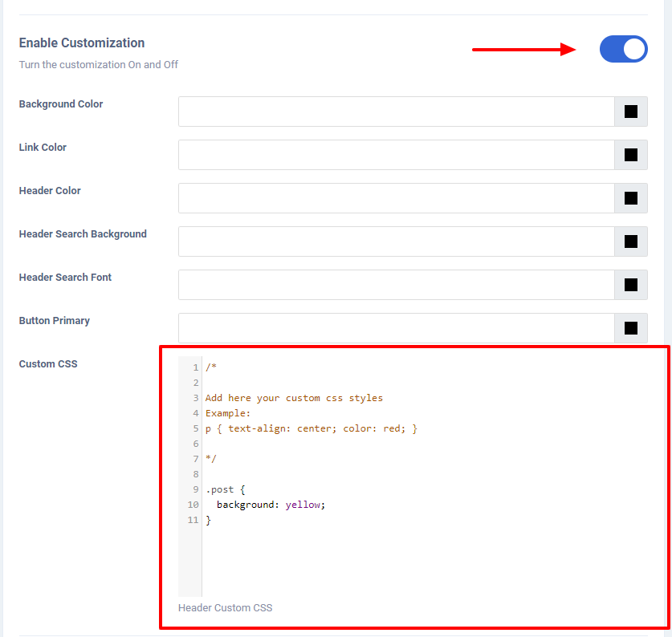Click line number 8 in the editor gutter
Screen dimensions: 672x637
point(196,474)
